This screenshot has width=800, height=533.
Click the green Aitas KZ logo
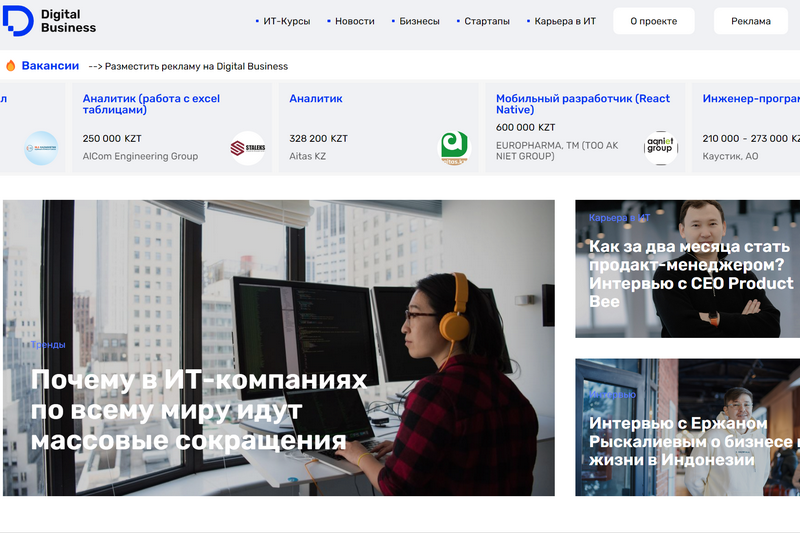pos(455,148)
